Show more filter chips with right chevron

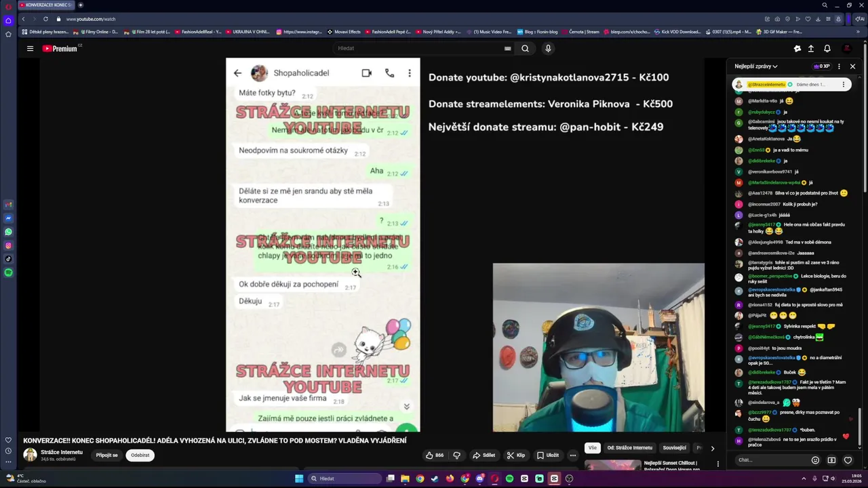click(x=712, y=448)
